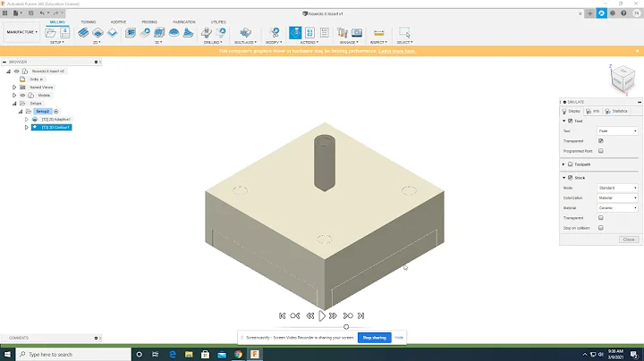Click the ViewCube in the viewport corner
The image size is (644, 361).
pyautogui.click(x=623, y=78)
